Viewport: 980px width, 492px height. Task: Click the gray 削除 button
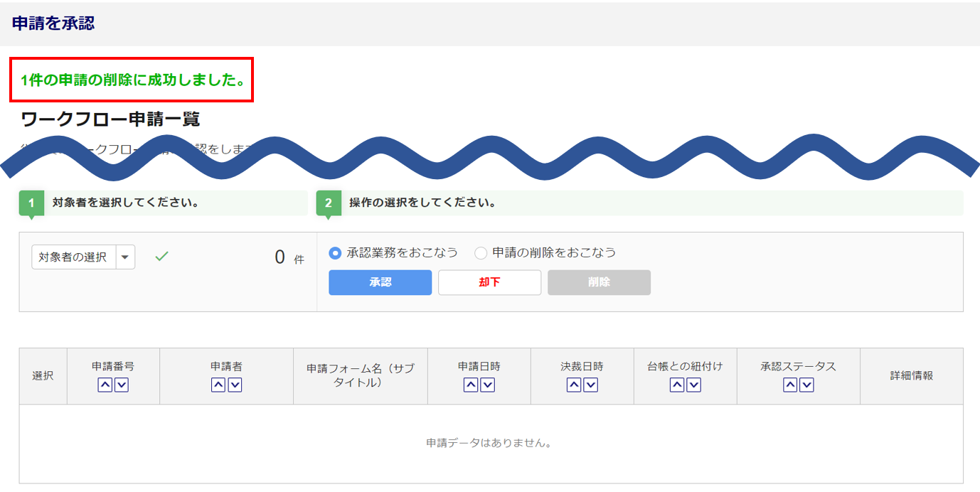pos(599,282)
